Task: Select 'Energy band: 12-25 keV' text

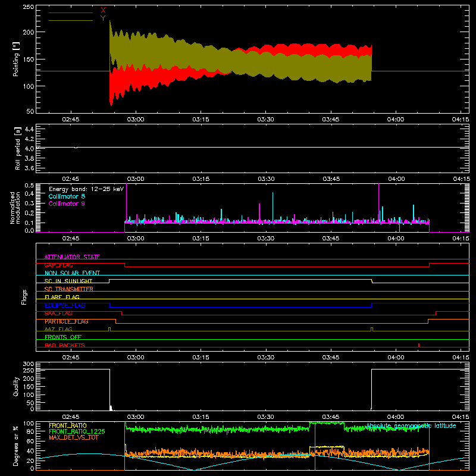Action: 86,189
